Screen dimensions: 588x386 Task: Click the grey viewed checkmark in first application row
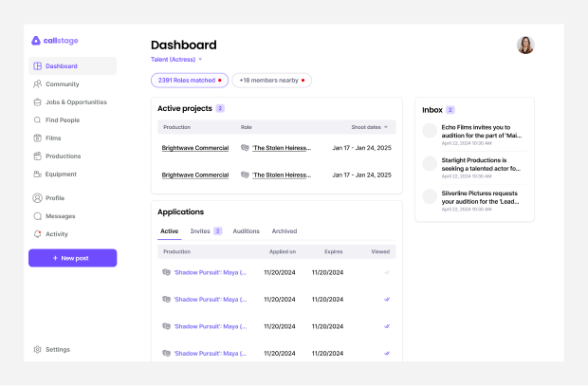pos(387,272)
